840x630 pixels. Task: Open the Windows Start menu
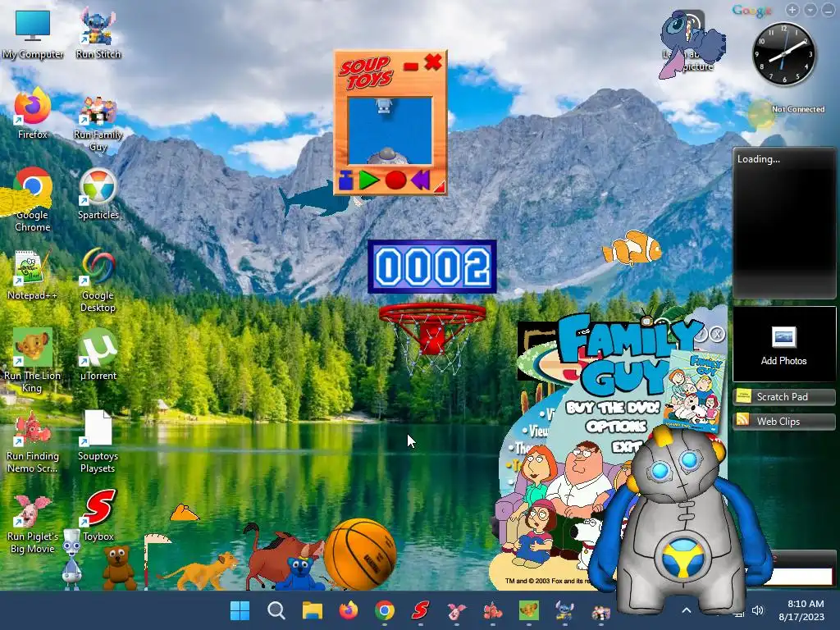coord(240,610)
